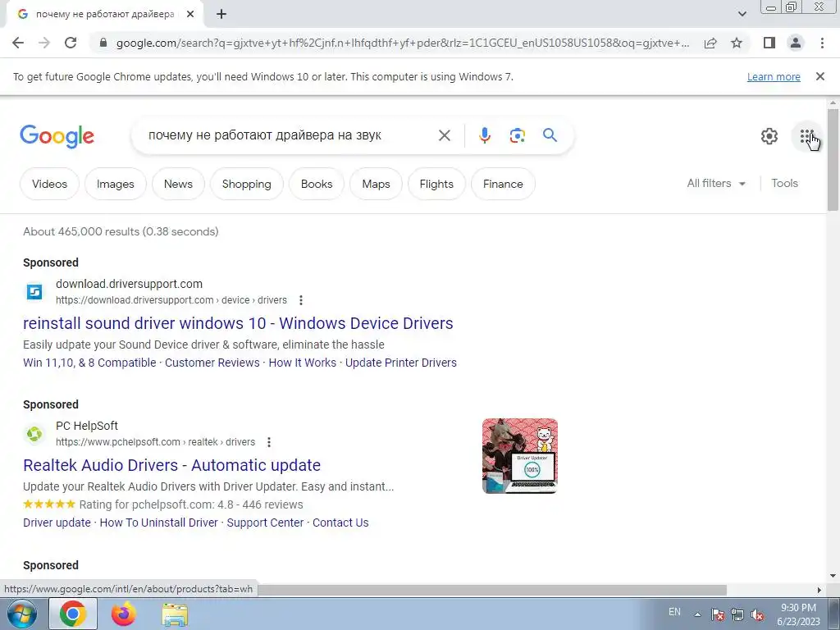Reload the current page
Image resolution: width=840 pixels, height=630 pixels.
pyautogui.click(x=71, y=43)
